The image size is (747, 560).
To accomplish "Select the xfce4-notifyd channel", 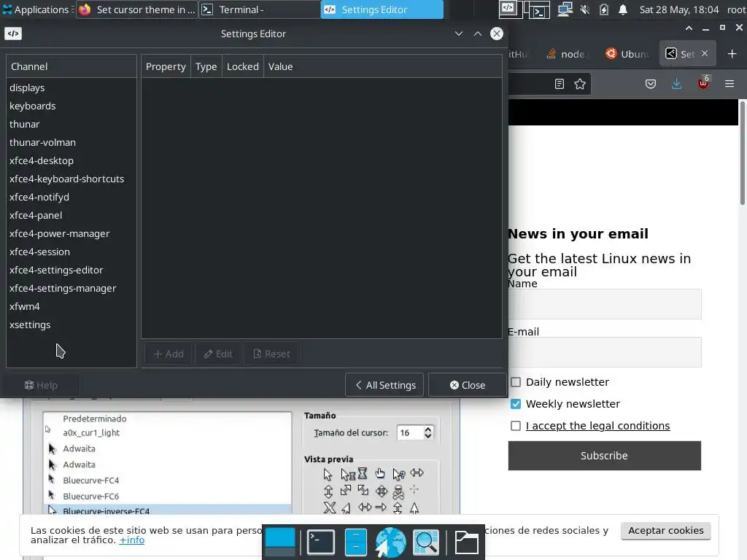I will [x=71, y=197].
